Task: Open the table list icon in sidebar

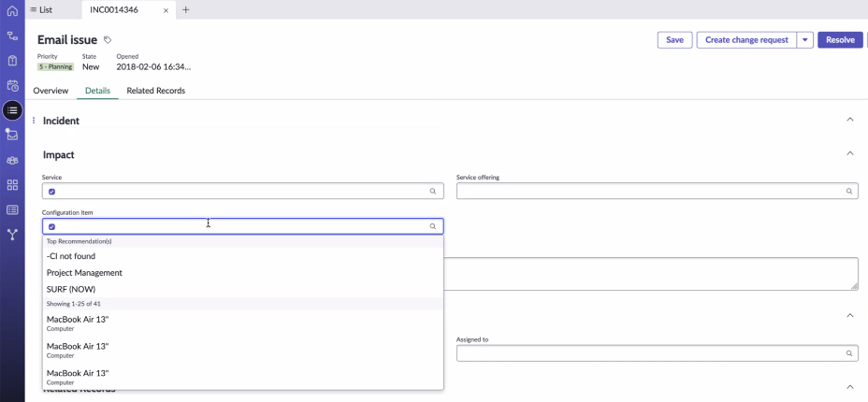Action: [12, 210]
